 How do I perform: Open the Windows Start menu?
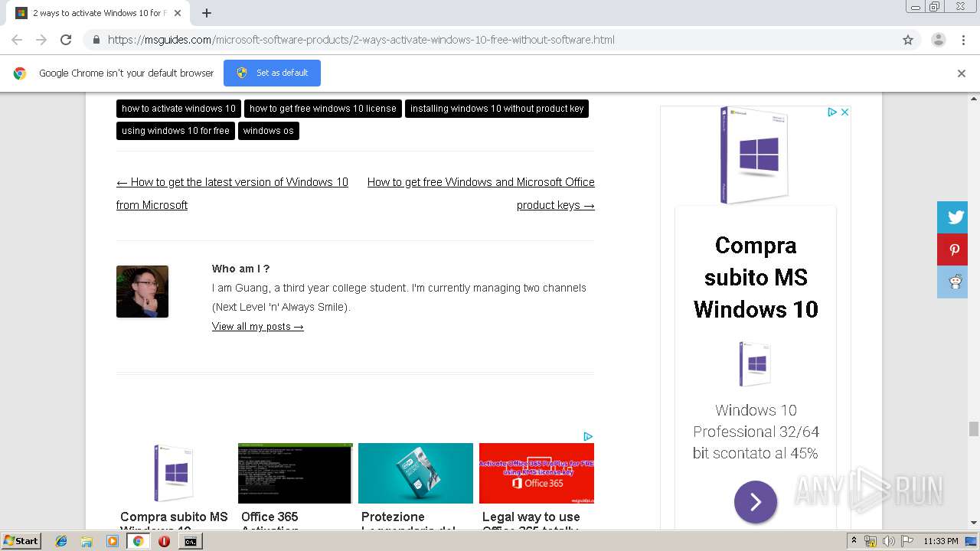point(21,540)
